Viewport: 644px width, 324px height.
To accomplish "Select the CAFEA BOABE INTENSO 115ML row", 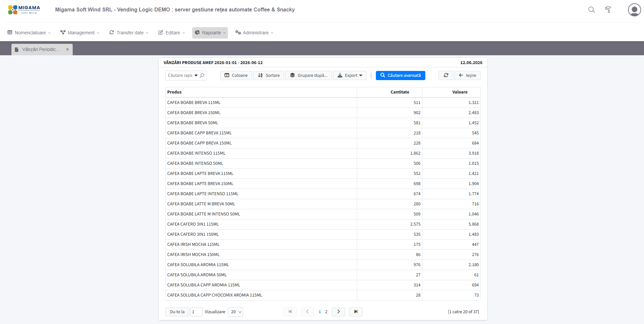I will click(323, 153).
